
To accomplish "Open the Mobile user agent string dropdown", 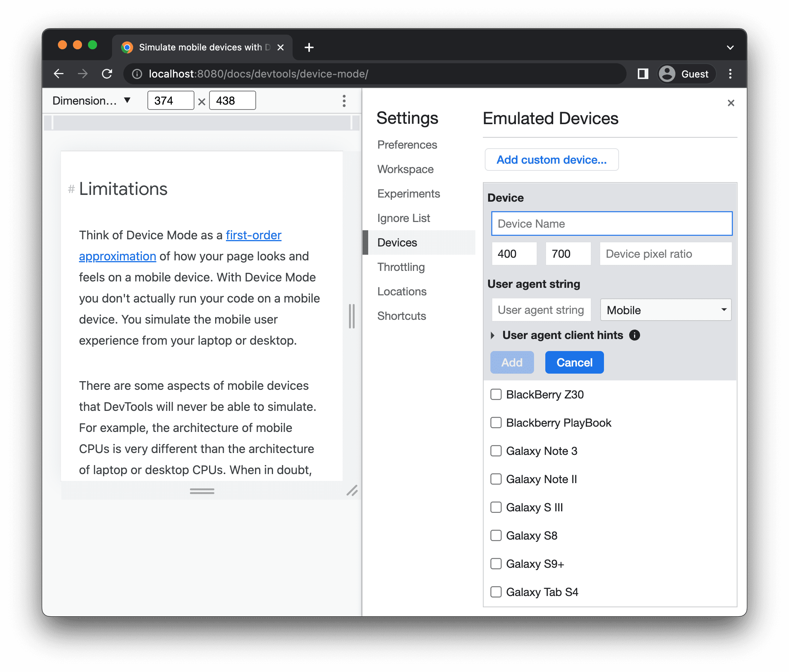I will 665,309.
